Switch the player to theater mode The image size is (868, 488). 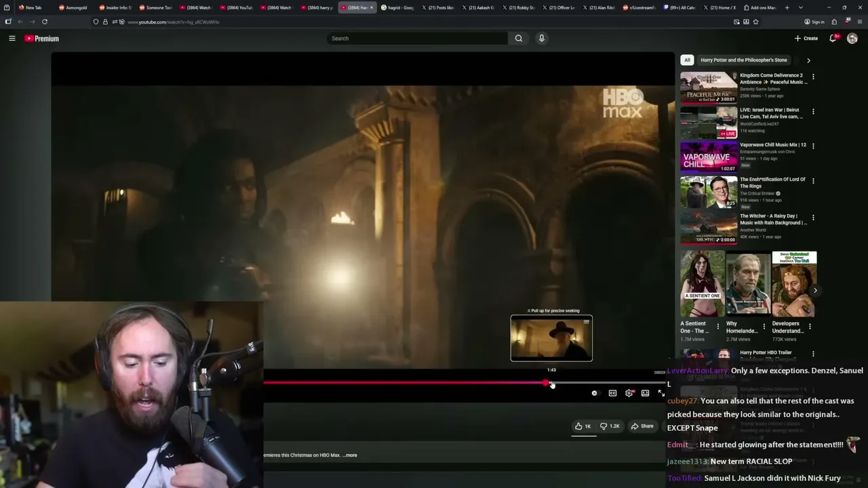pos(645,393)
